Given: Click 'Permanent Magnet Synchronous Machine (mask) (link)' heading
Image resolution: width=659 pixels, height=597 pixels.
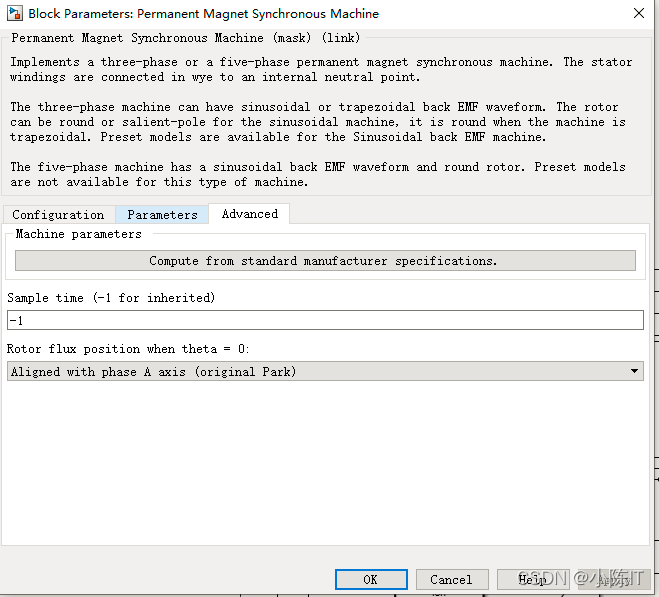Looking at the screenshot, I should click(x=186, y=38).
